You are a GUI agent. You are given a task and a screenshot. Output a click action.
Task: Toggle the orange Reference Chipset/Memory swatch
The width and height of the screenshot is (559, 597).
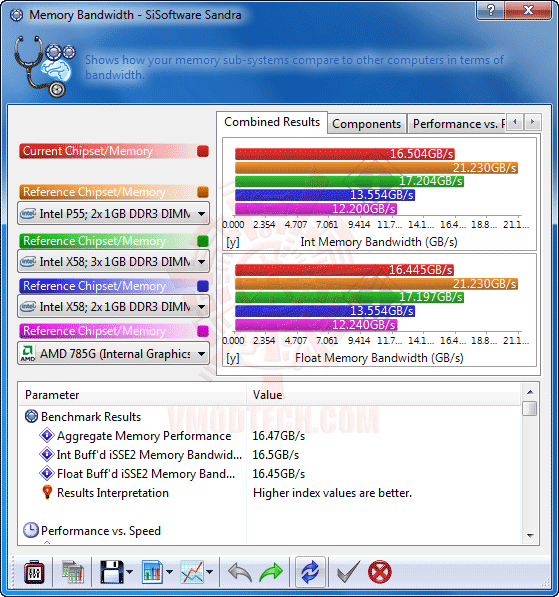pos(203,192)
